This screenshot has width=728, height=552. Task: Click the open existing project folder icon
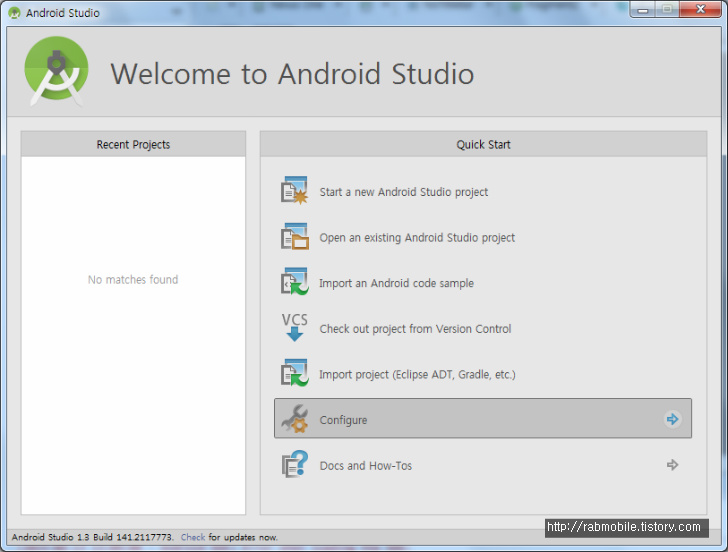click(294, 236)
